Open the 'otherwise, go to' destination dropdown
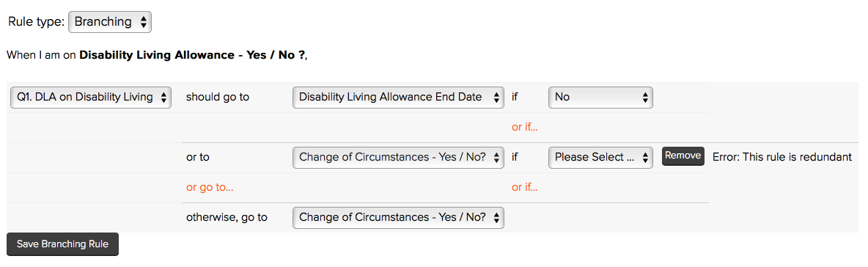 [x=398, y=217]
